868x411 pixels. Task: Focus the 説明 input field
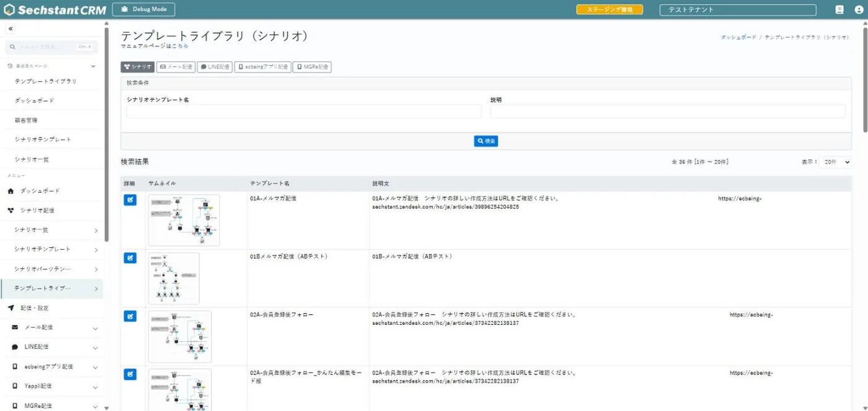pyautogui.click(x=668, y=112)
